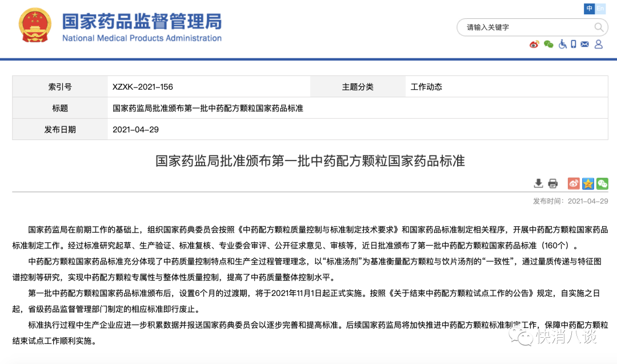Image resolution: width=617 pixels, height=364 pixels.
Task: Share the article to Weibo
Action: [574, 183]
